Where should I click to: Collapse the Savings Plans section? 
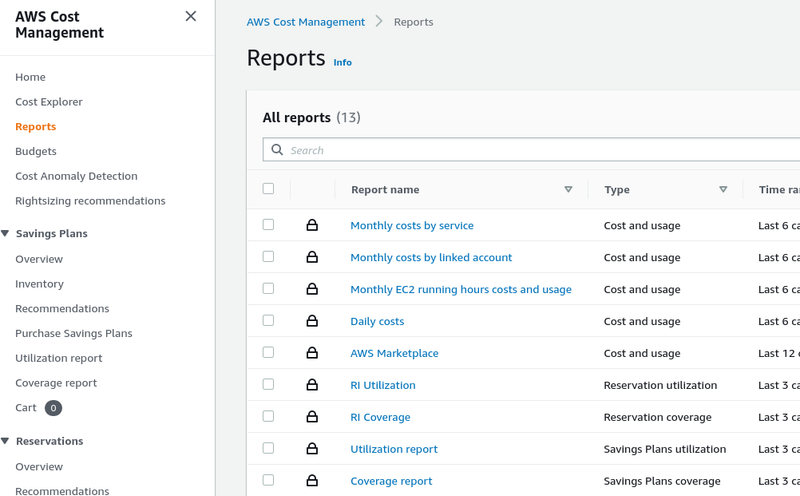coord(6,234)
